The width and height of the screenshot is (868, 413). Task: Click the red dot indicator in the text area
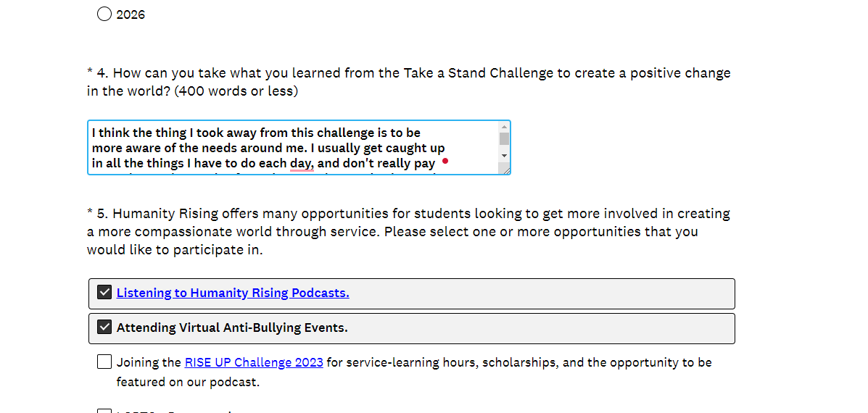[x=445, y=161]
